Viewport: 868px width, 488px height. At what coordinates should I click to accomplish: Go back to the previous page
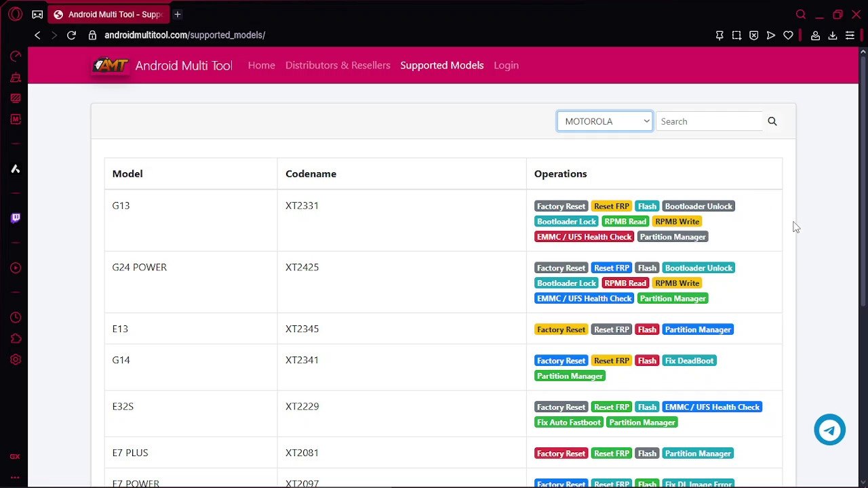coord(37,35)
